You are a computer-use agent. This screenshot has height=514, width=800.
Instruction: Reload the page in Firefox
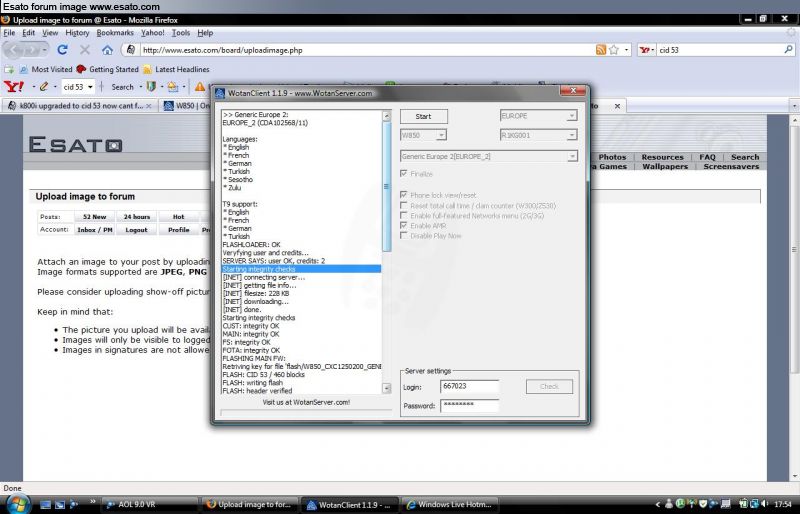[x=63, y=50]
